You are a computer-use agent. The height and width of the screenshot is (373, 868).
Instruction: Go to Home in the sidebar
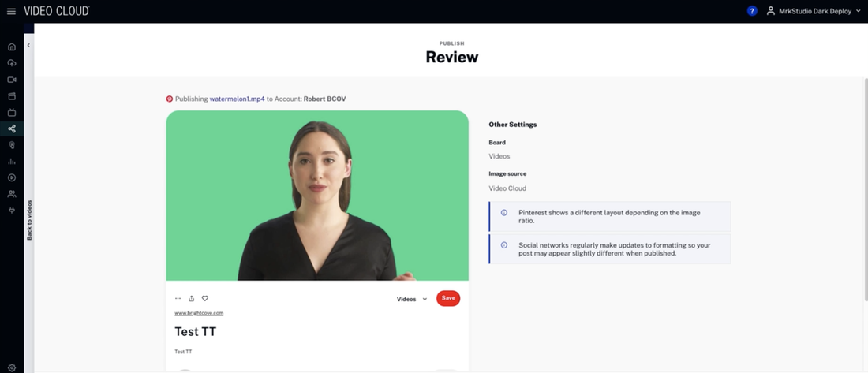point(12,47)
